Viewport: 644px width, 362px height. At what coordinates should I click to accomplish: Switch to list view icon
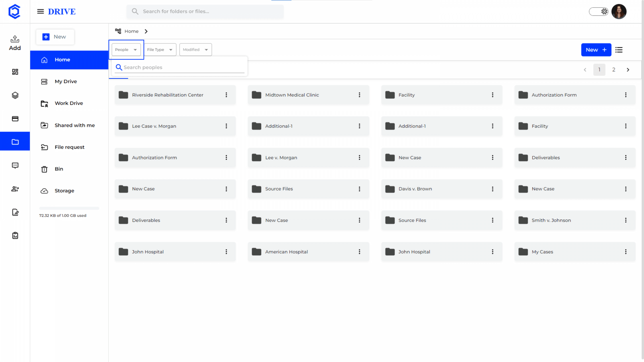(x=619, y=50)
